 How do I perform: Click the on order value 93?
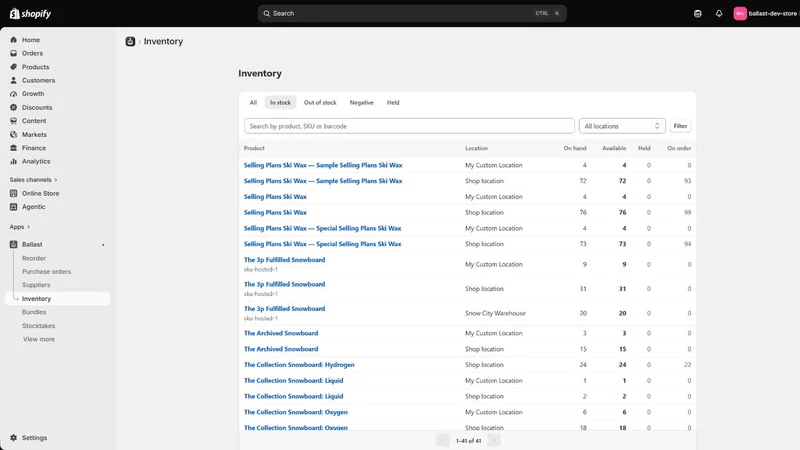[x=687, y=181]
